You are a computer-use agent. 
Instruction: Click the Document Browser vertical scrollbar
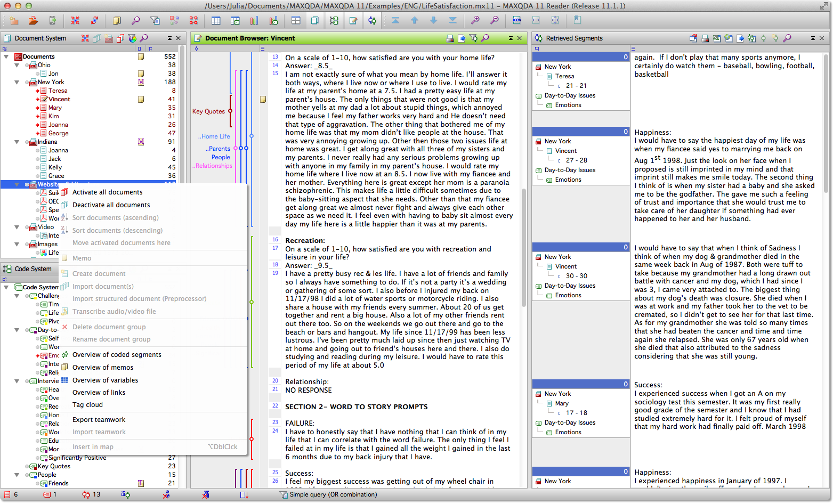point(524,248)
